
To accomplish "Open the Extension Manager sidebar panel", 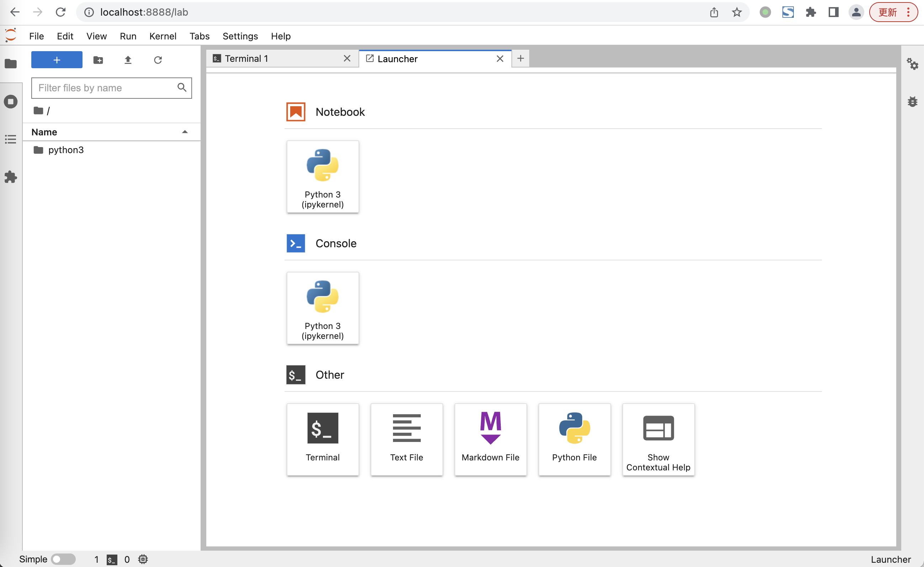I will tap(11, 177).
